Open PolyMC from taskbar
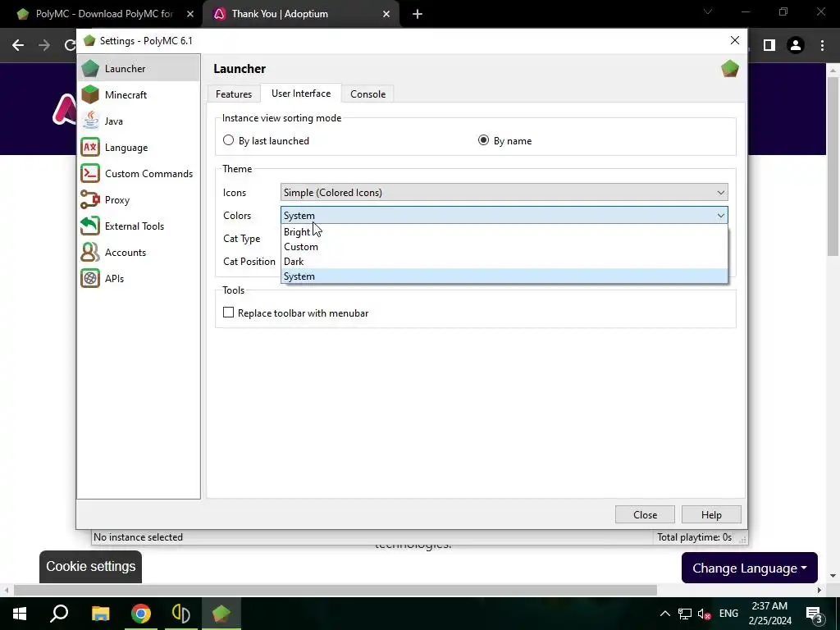Screen dimensions: 840x630 [221, 614]
